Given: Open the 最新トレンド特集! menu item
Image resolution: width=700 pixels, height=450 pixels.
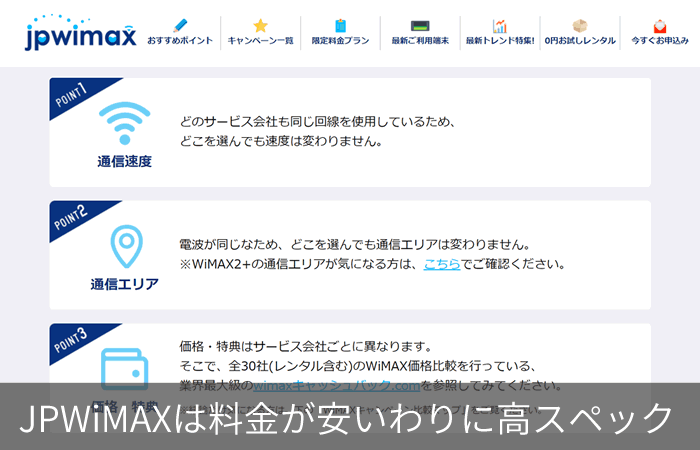Looking at the screenshot, I should pos(500,41).
